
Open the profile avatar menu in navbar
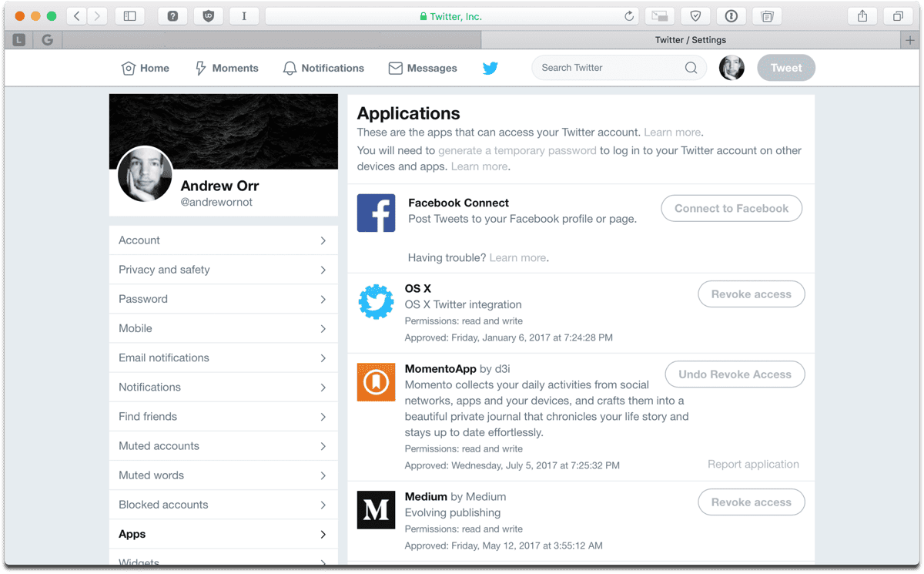(732, 68)
